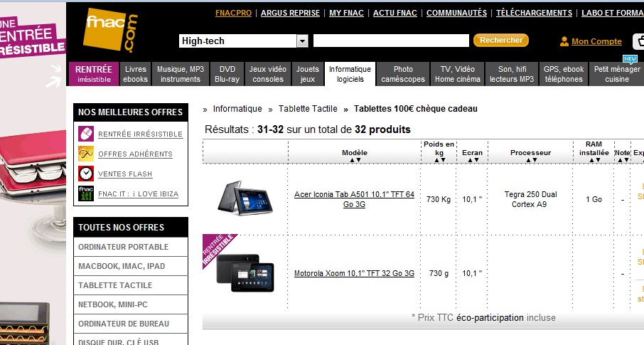This screenshot has width=644, height=345.
Task: Click the clock icon for Ventes Flash
Action: [86, 174]
